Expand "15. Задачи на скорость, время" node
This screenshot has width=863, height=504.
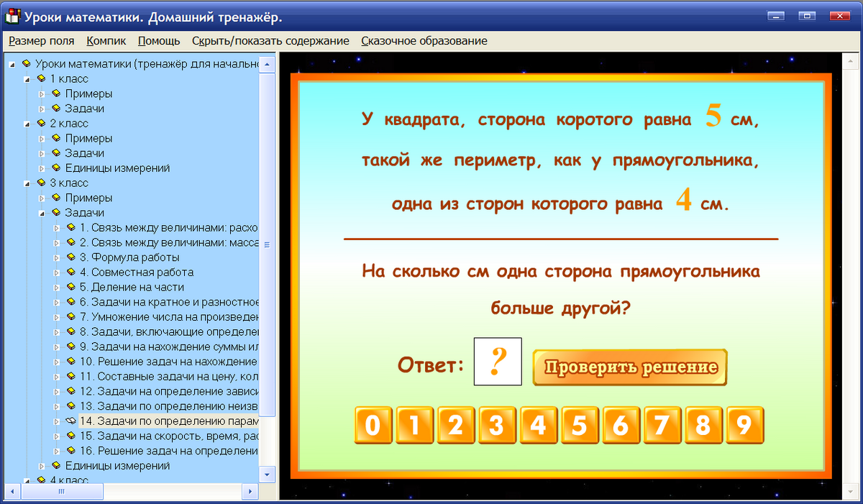pos(56,438)
